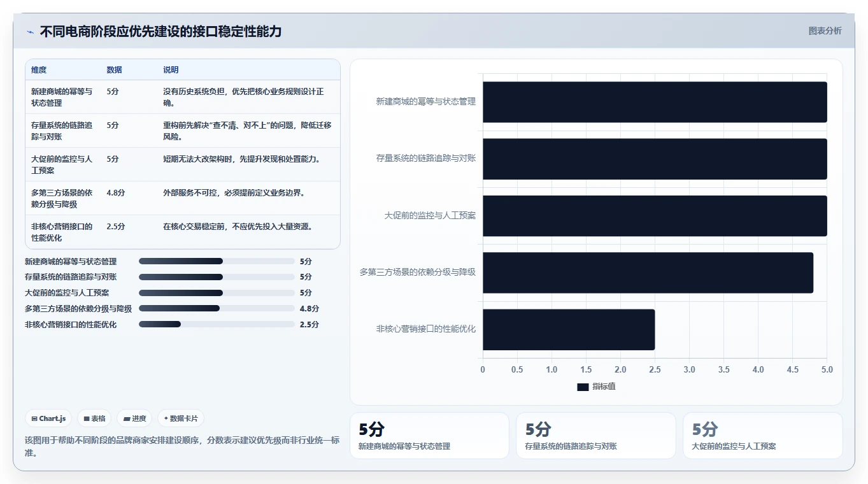The image size is (868, 484).
Task: Click the x-axis tick label 1.0
Action: (551, 369)
